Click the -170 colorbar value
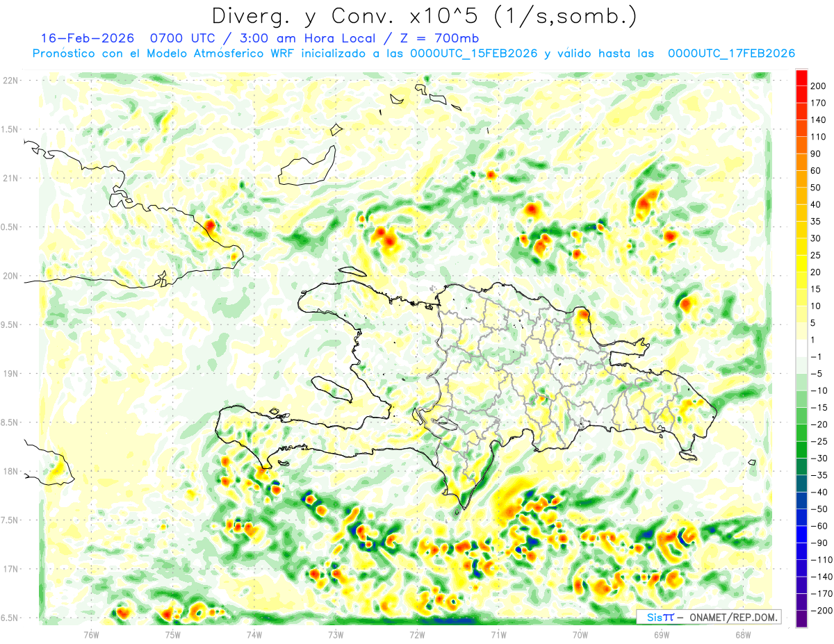Viewport: 834px width, 644px height. [x=821, y=593]
